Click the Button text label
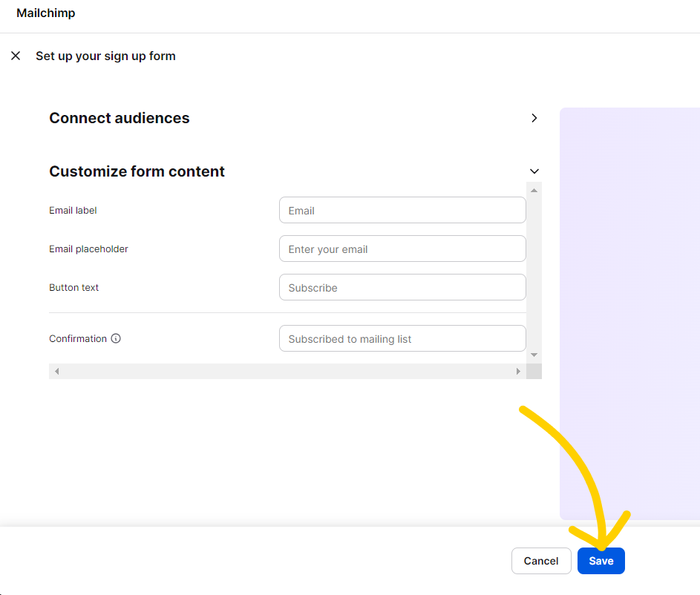This screenshot has height=595, width=700. tap(73, 288)
